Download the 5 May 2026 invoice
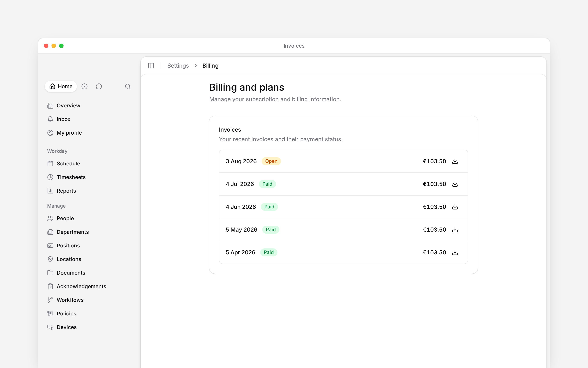The image size is (588, 368). click(455, 230)
